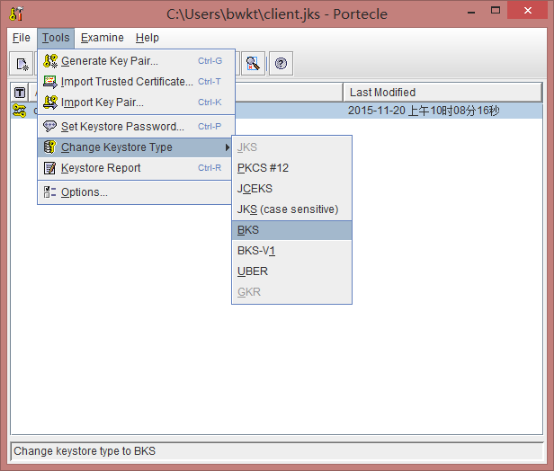The image size is (554, 471).
Task: Select PKCS #12 keystore type
Action: click(292, 168)
